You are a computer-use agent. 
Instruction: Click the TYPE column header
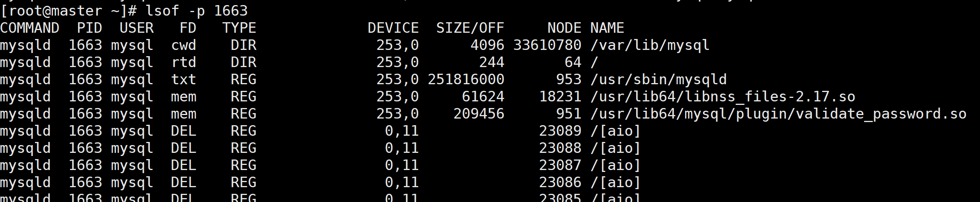pyautogui.click(x=239, y=28)
